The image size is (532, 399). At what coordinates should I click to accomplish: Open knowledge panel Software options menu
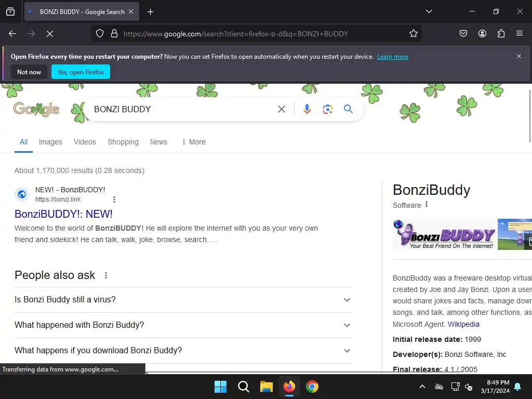[x=427, y=205]
